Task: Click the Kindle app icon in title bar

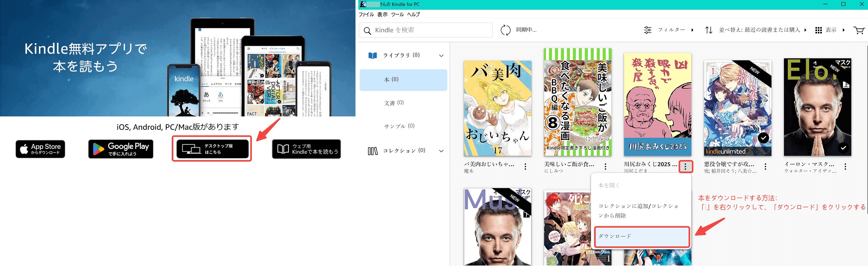Action: coord(363,4)
